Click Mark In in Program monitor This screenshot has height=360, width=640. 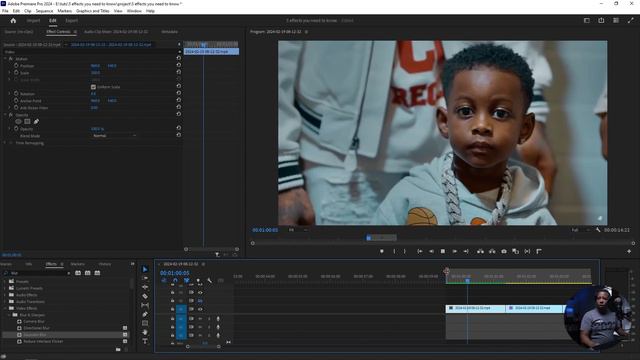click(394, 251)
